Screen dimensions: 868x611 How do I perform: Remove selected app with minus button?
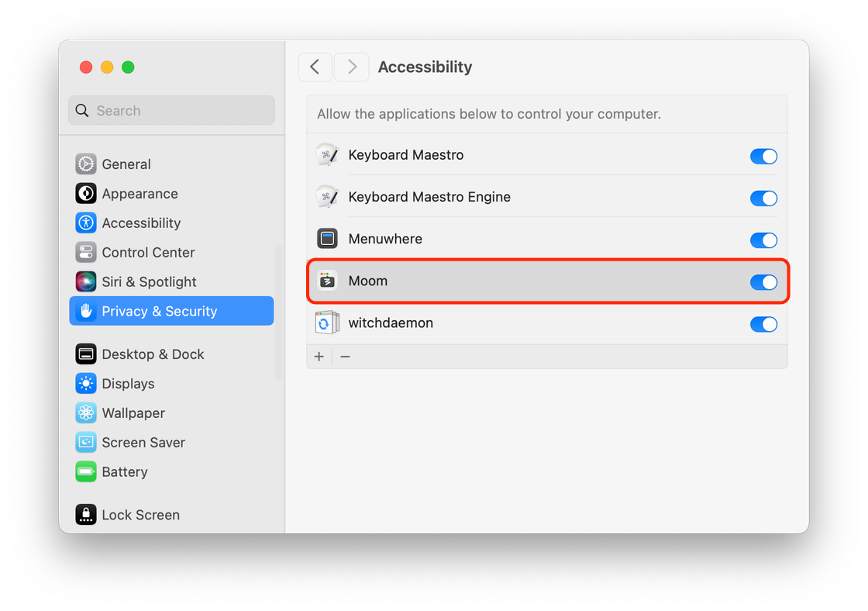point(345,356)
